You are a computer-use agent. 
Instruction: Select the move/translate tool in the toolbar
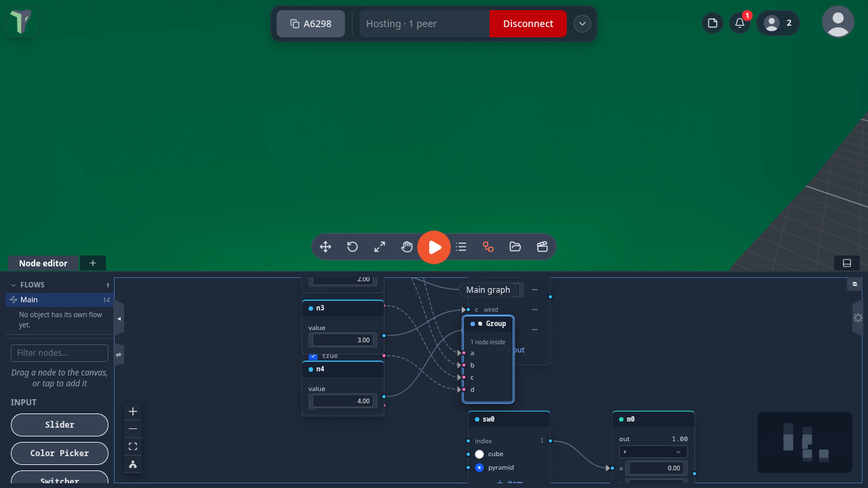(325, 247)
